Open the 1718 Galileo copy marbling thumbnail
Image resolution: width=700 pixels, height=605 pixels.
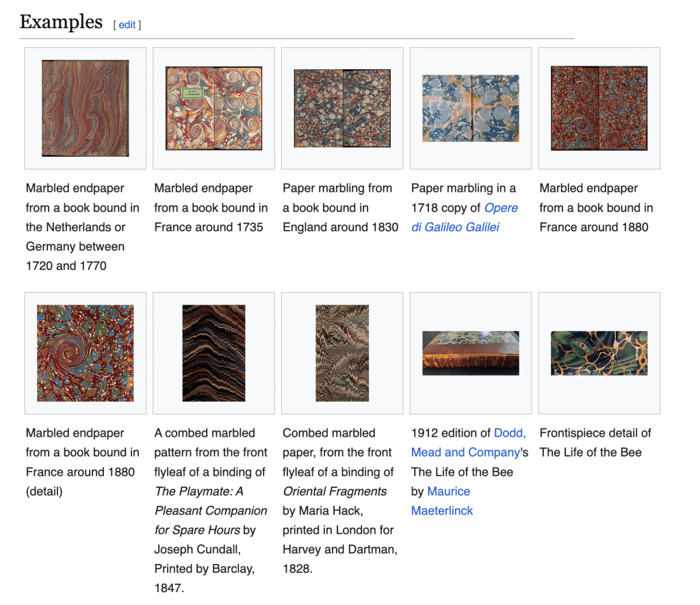(471, 108)
